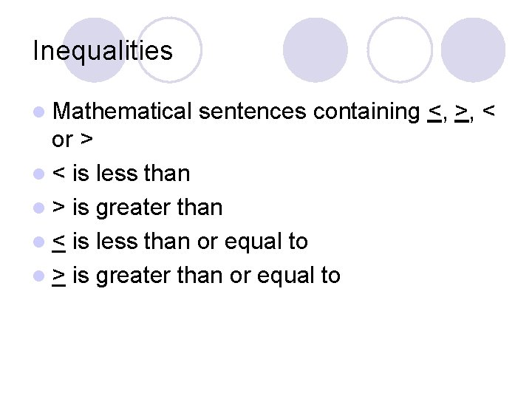Click the word containing in first bullet
The width and height of the screenshot is (532, 399).
366,112
